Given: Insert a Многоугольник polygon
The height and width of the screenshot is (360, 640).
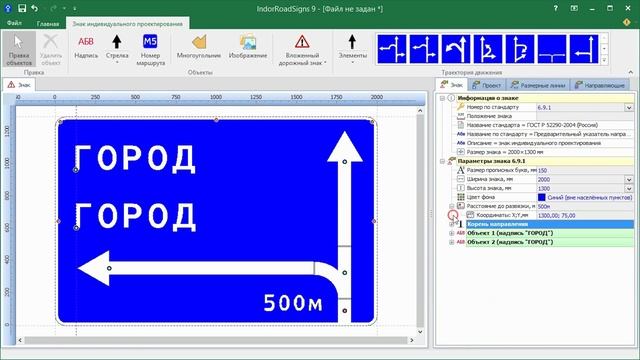Looking at the screenshot, I should [199, 47].
